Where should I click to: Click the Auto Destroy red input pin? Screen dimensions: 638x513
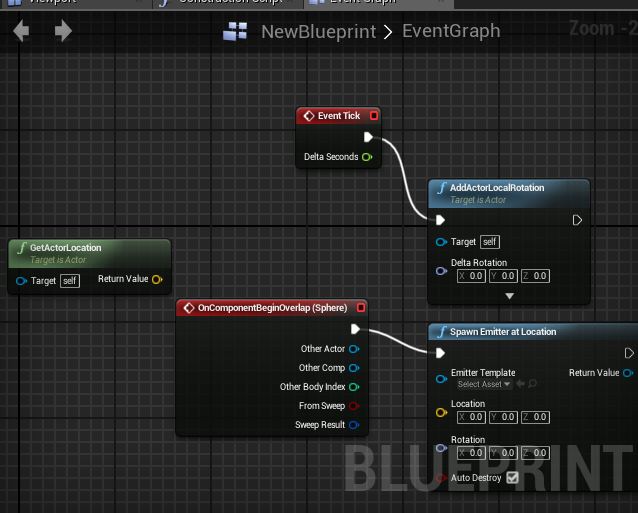click(x=441, y=478)
